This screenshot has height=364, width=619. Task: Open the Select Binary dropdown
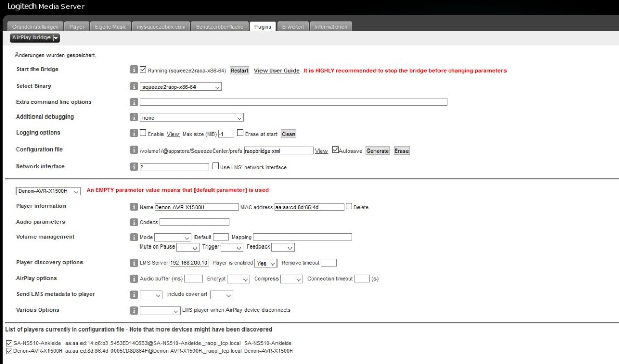[x=181, y=87]
